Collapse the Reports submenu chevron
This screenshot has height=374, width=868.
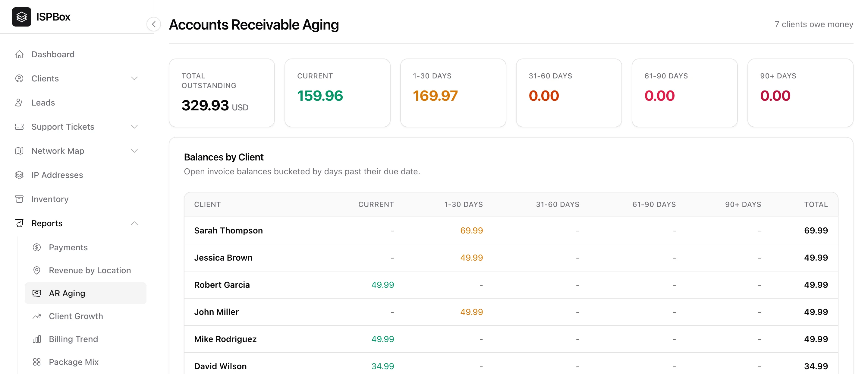tap(134, 223)
